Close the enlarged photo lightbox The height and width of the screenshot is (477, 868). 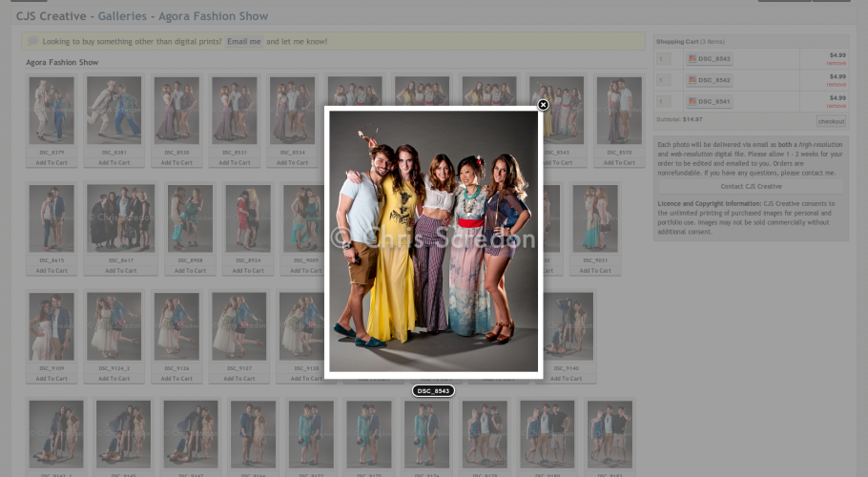click(x=543, y=105)
